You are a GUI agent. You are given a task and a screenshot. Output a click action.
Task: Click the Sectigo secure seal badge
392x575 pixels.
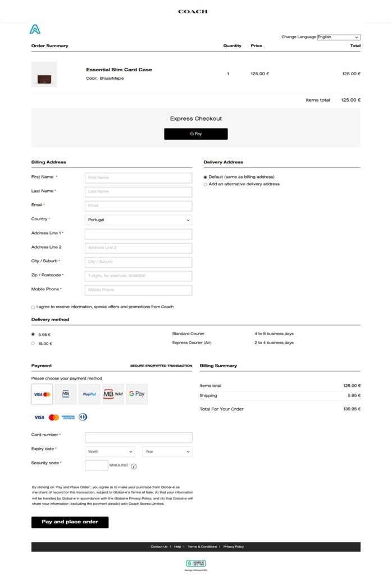click(x=196, y=563)
